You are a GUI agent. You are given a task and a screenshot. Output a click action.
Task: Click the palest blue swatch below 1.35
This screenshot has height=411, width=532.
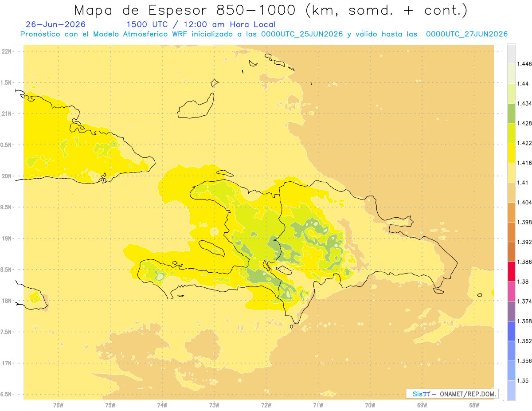(511, 390)
